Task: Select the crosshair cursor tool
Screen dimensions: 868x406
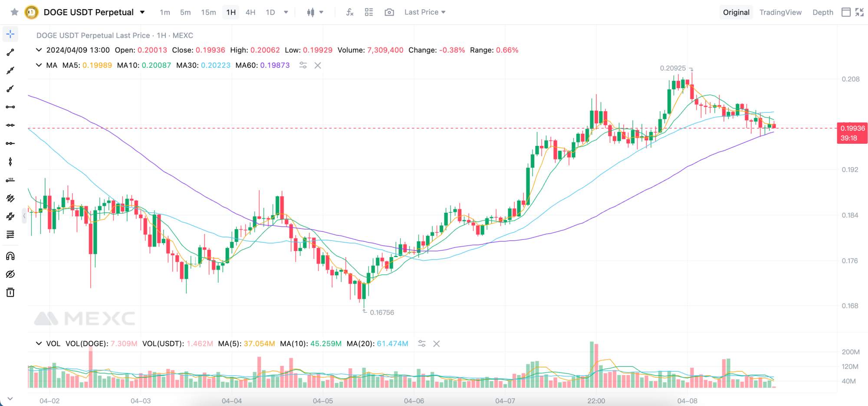Action: (10, 34)
